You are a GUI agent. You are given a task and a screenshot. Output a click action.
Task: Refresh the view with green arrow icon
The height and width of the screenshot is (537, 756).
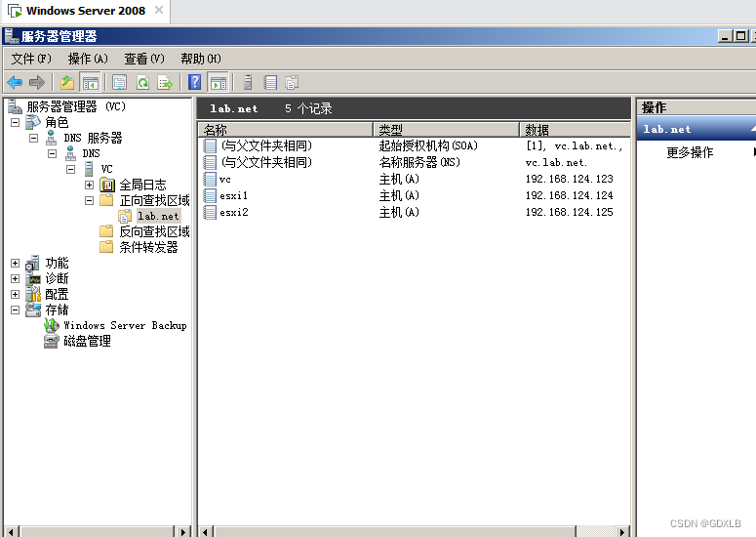pos(142,83)
